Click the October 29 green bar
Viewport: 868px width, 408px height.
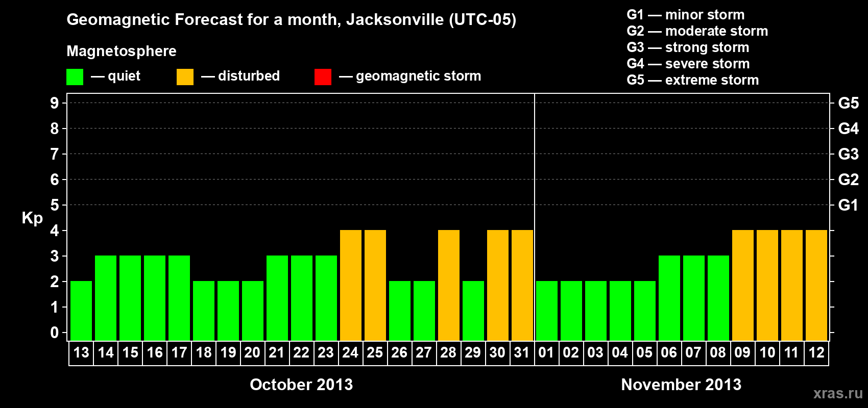coord(473,311)
